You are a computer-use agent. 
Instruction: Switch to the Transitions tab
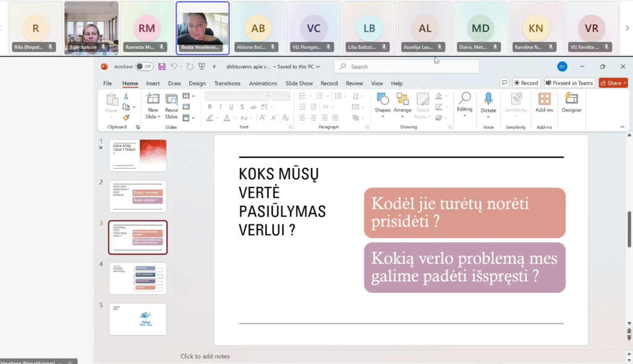227,83
